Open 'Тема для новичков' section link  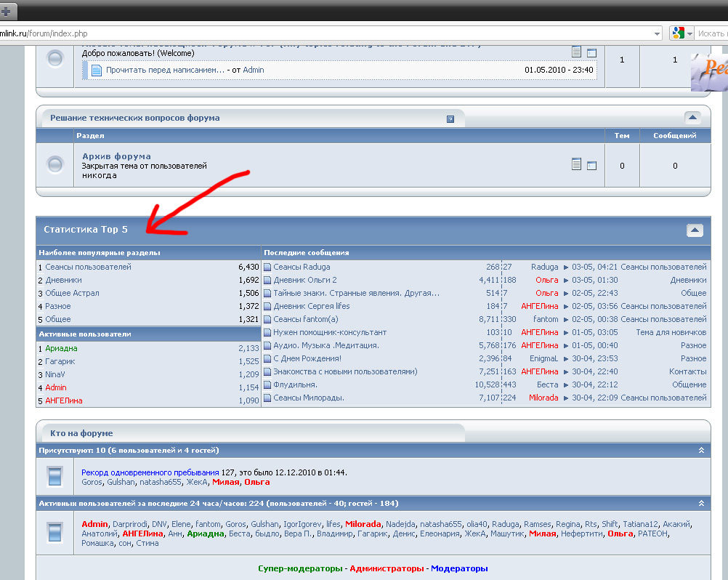click(671, 332)
